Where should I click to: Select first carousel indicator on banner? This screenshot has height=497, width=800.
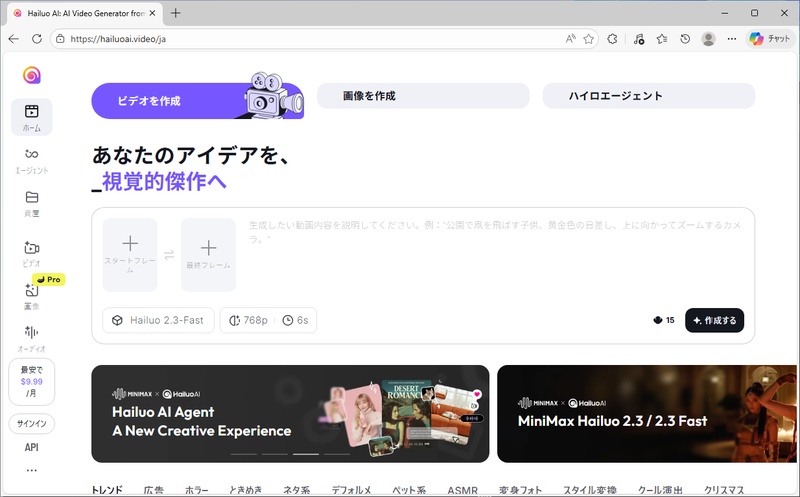pos(244,454)
